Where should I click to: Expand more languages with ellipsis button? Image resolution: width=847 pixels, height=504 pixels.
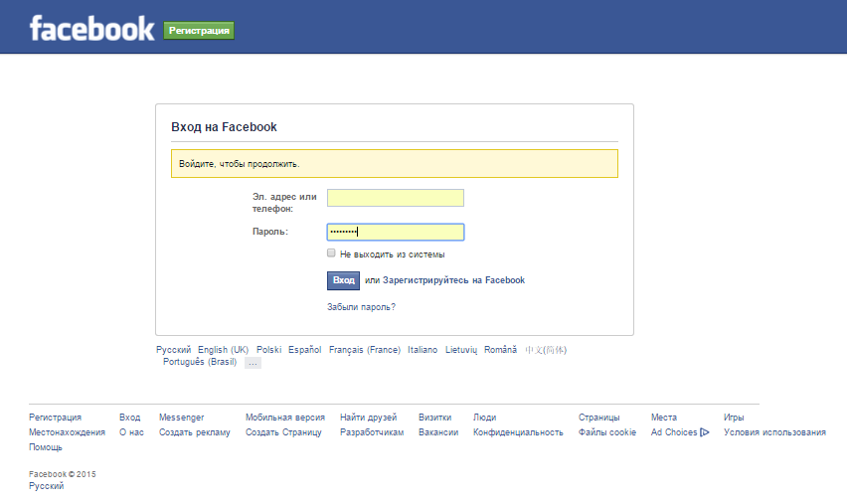[x=253, y=363]
